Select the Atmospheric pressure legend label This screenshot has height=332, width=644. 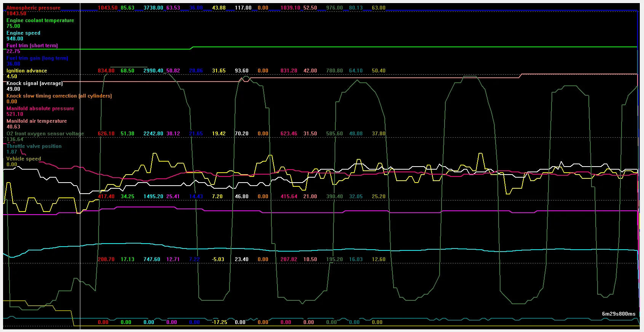point(33,8)
